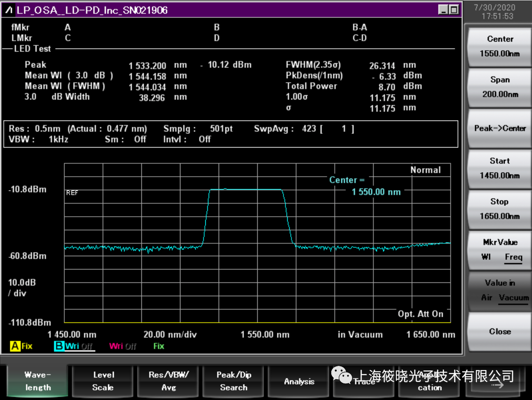Close the wavelength side menu
Screen dimensions: 532x400
pyautogui.click(x=500, y=331)
